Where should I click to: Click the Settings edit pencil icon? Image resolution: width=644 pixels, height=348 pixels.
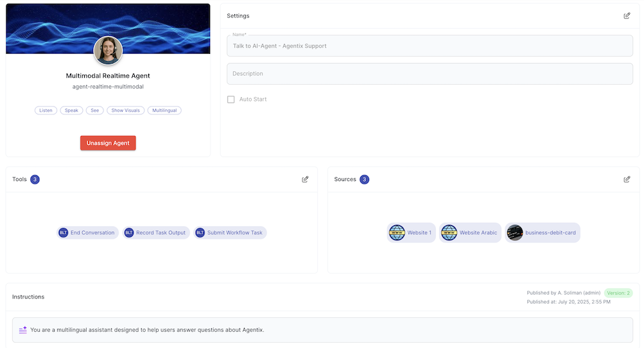pos(627,15)
